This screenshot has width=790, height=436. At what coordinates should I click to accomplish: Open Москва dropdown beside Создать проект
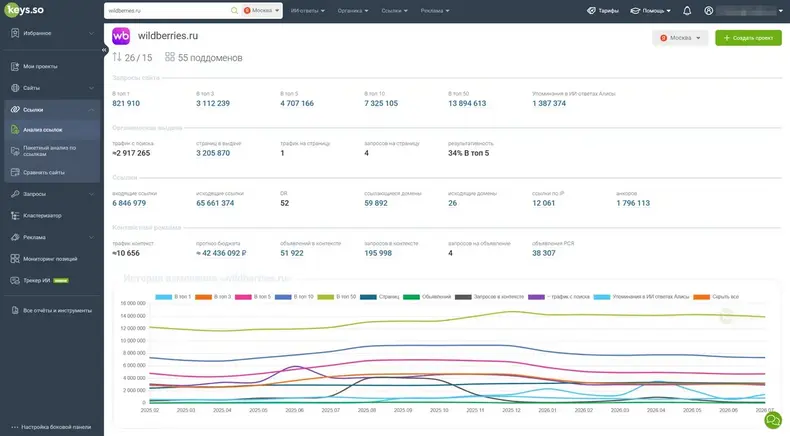coord(680,38)
